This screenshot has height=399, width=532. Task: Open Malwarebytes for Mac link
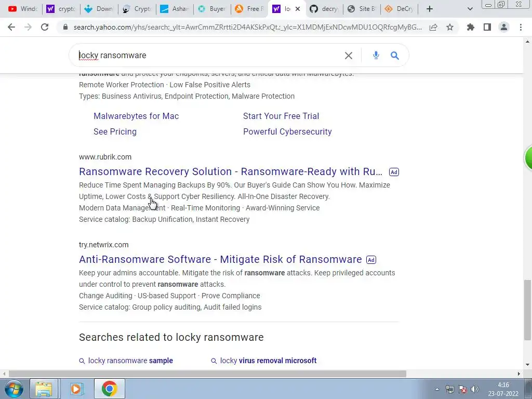pyautogui.click(x=136, y=116)
